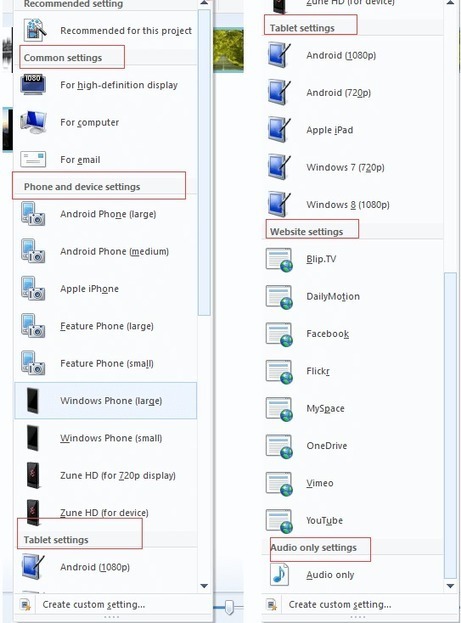
Task: Click the high-definition display 1080 monitor icon
Action: pos(33,84)
